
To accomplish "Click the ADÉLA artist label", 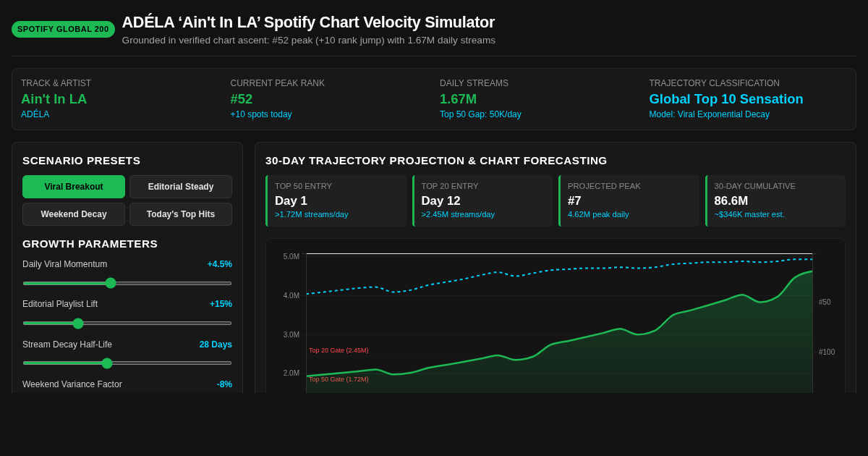I will tap(35, 114).
